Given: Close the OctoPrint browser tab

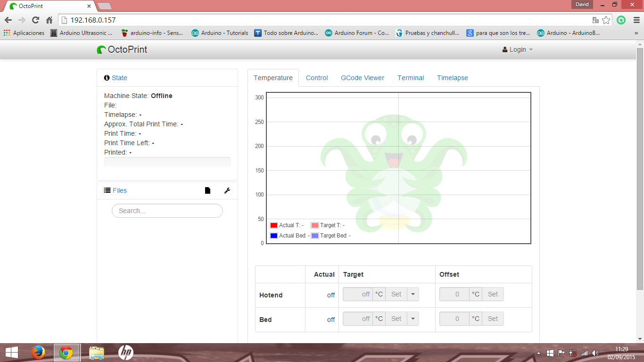Looking at the screenshot, I should click(89, 6).
